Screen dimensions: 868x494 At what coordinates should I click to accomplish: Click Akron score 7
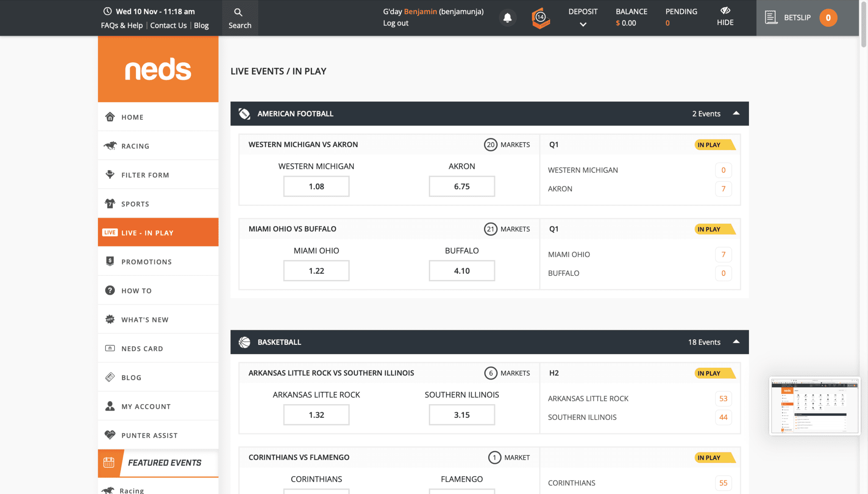coord(723,189)
